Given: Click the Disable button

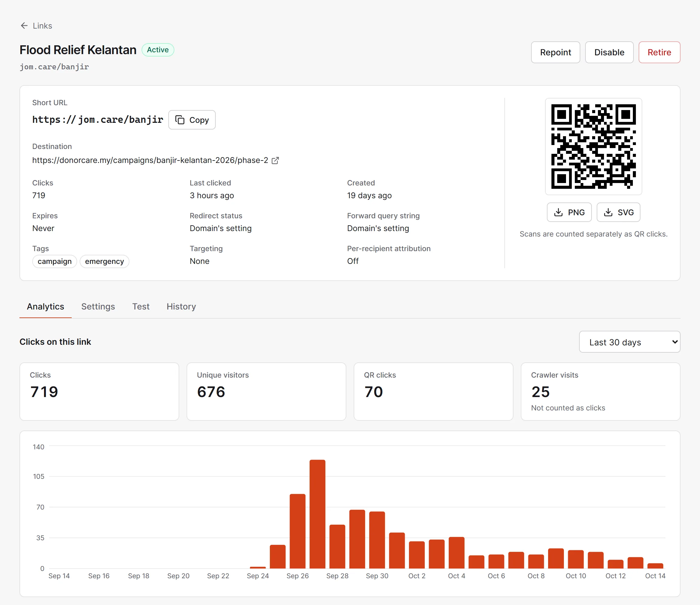Looking at the screenshot, I should pos(609,52).
